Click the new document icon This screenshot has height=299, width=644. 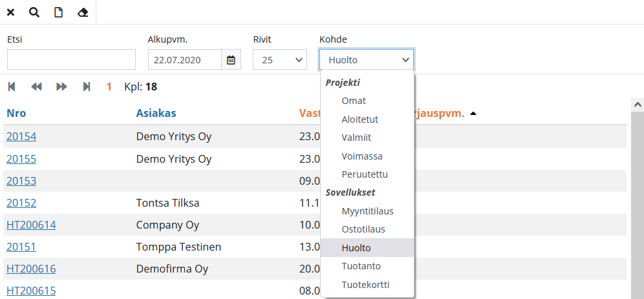58,12
